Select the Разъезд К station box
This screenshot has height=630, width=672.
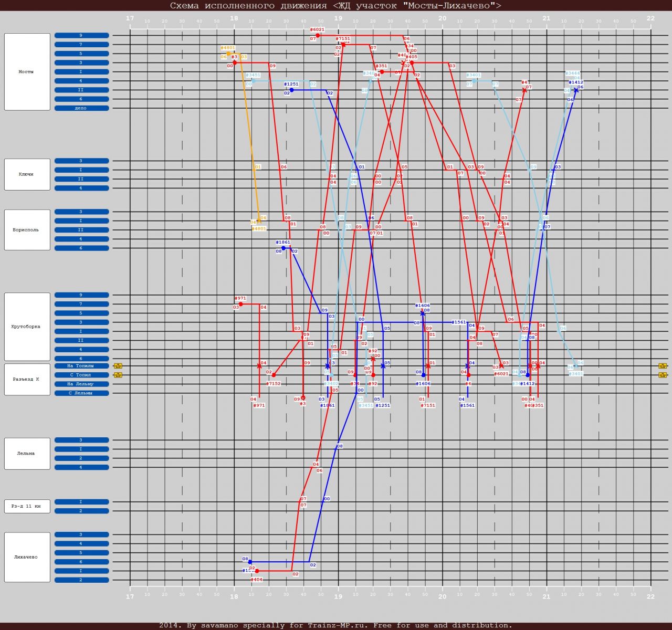(x=27, y=379)
